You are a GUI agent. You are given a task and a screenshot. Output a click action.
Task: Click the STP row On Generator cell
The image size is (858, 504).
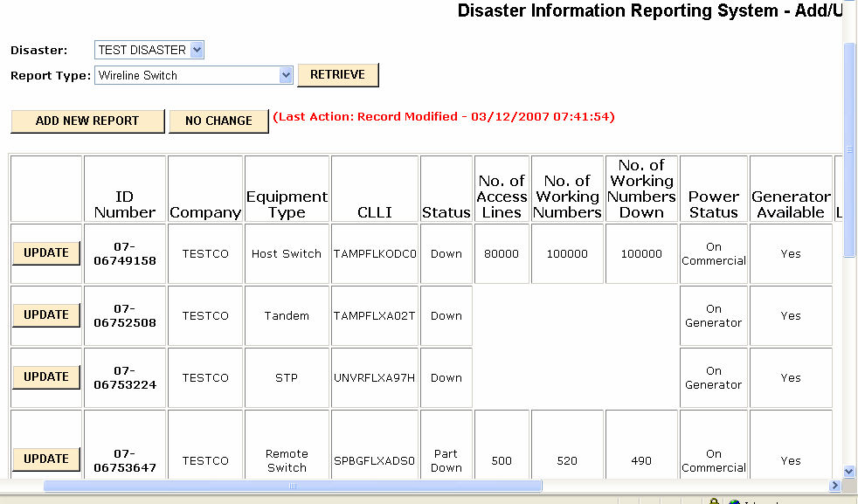coord(714,377)
